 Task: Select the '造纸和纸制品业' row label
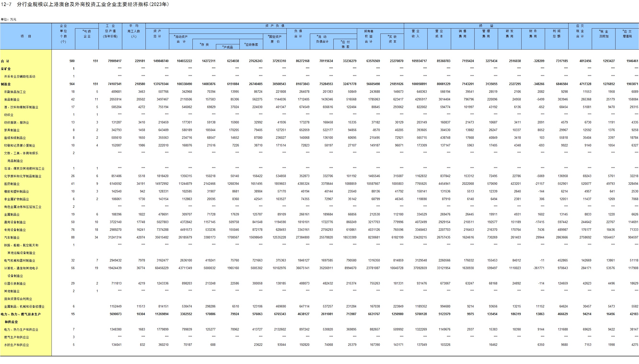(15, 138)
